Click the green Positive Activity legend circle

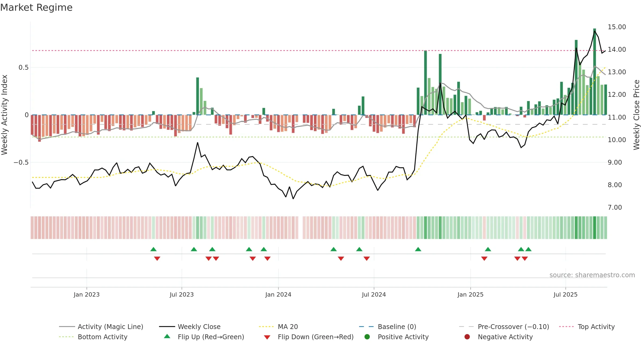[x=367, y=337]
